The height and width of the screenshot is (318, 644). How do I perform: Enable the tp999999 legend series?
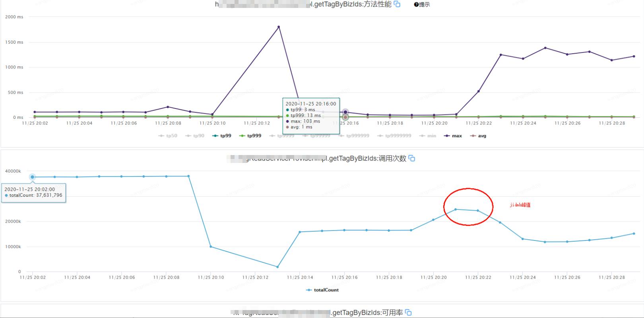click(x=354, y=136)
